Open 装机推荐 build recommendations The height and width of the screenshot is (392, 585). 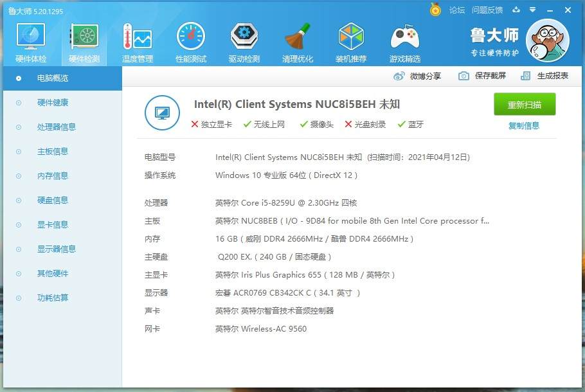[351, 40]
